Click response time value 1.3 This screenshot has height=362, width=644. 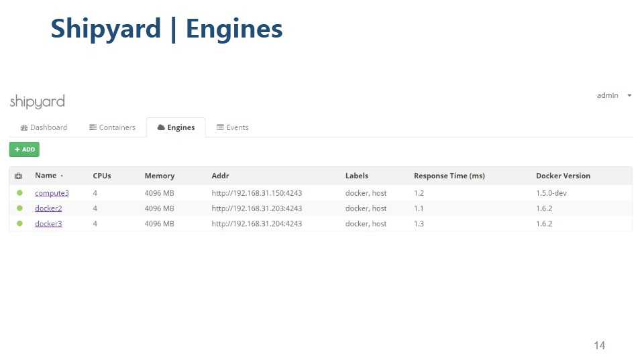tap(419, 224)
